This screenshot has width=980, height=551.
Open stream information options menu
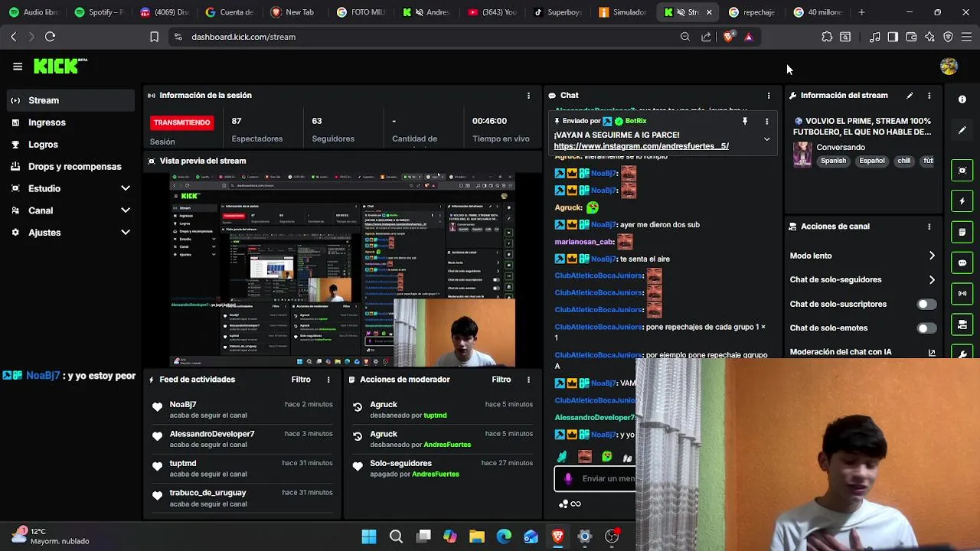929,96
